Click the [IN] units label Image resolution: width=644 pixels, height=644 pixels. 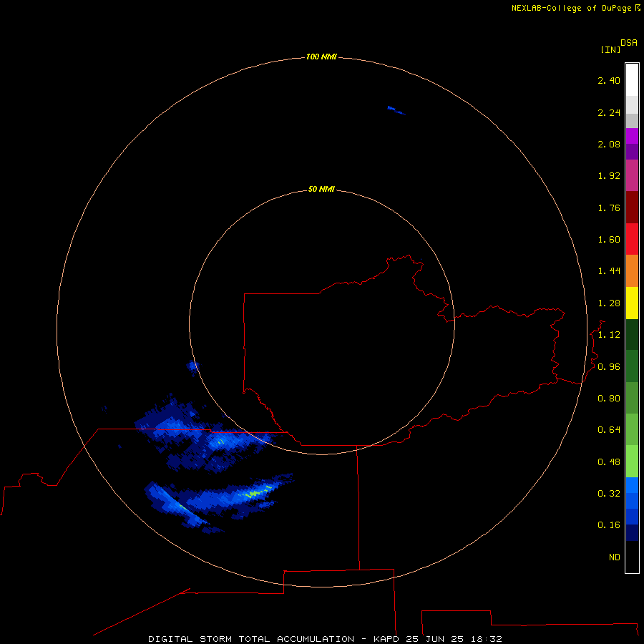coord(610,49)
